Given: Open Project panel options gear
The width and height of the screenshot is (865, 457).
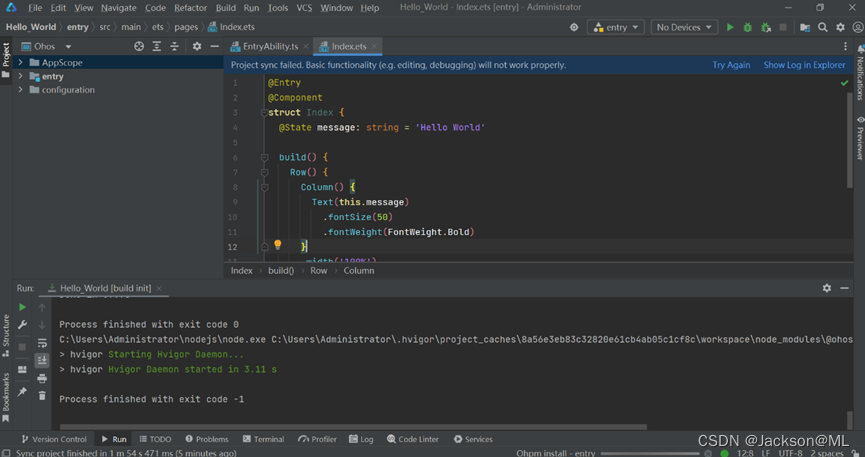Looking at the screenshot, I should (197, 46).
